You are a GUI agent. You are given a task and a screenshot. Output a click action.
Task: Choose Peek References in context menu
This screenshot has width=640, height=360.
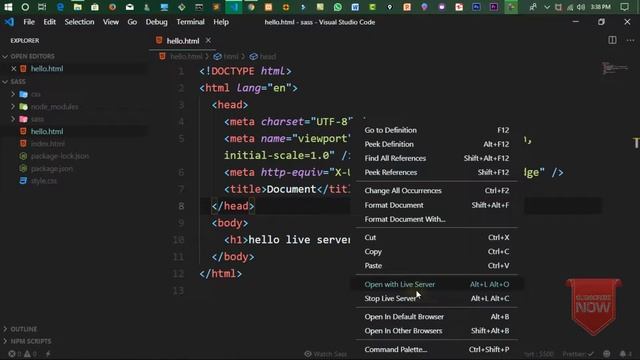pyautogui.click(x=436, y=172)
